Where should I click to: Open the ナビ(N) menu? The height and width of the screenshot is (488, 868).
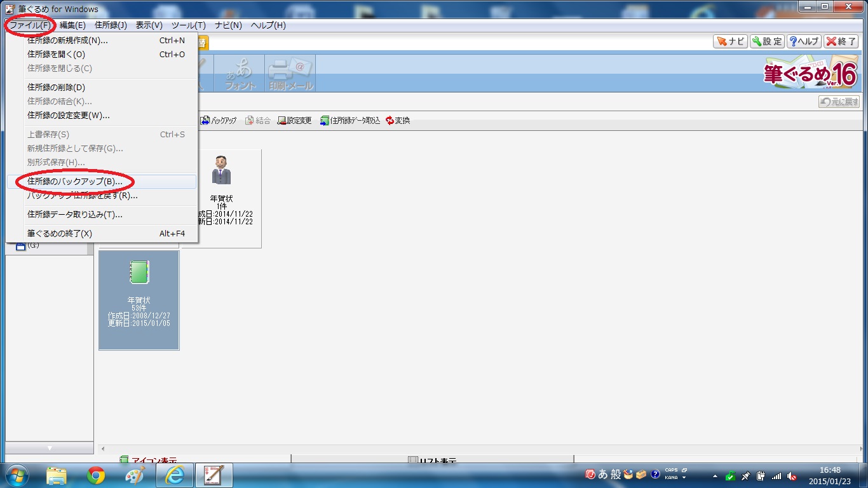coord(228,25)
